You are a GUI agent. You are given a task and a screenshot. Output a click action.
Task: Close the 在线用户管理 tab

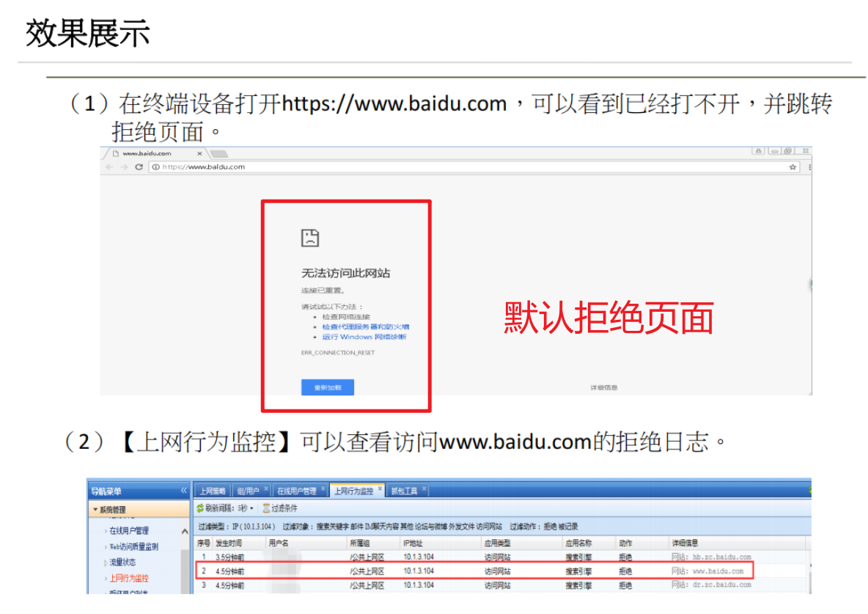click(323, 489)
